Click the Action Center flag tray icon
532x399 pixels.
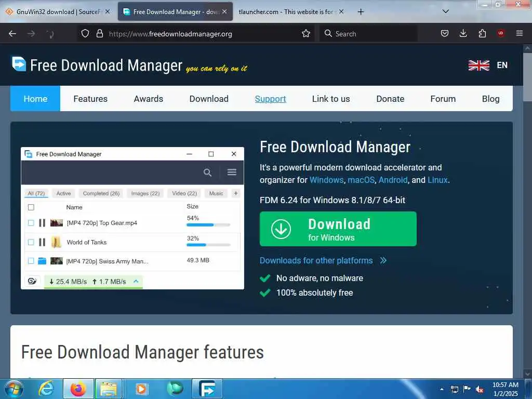click(x=467, y=389)
